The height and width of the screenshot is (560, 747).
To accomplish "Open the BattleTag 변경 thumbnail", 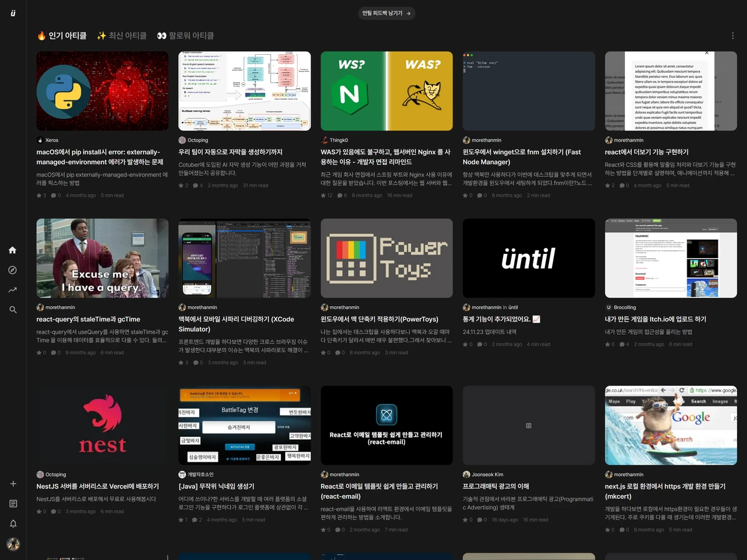I will (245, 425).
